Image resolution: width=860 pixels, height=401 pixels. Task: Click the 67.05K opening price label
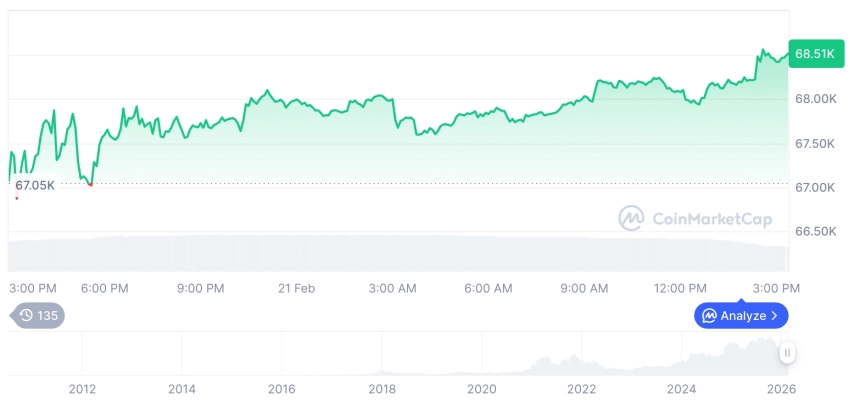click(35, 185)
